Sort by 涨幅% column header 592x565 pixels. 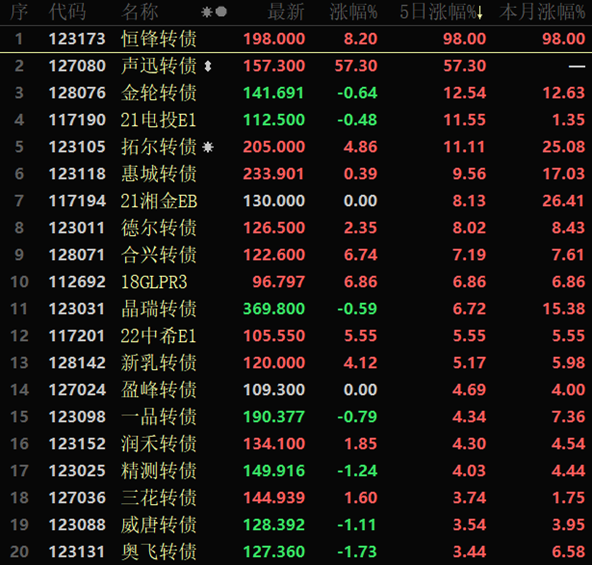(x=353, y=12)
